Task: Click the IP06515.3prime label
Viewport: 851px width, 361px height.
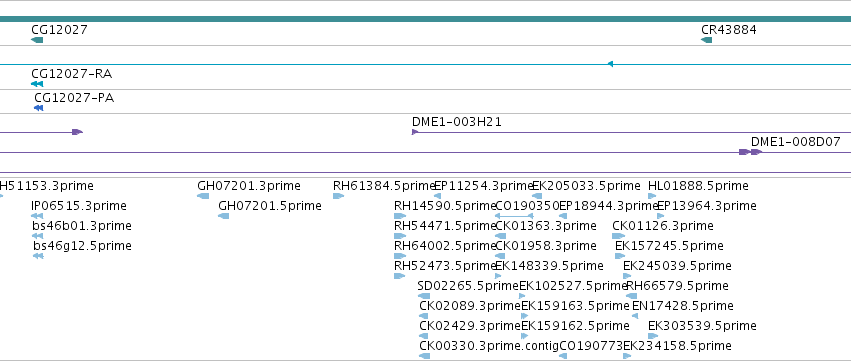Action: click(79, 206)
